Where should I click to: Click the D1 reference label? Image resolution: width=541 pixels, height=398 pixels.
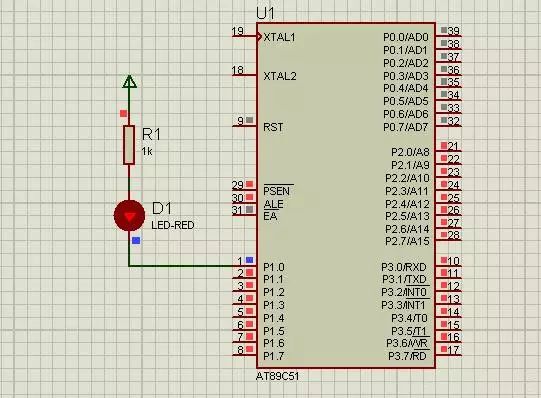tap(162, 208)
